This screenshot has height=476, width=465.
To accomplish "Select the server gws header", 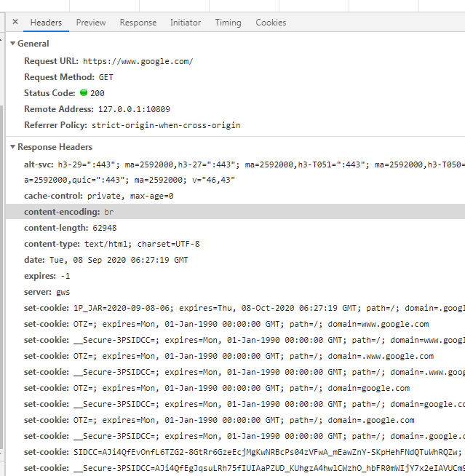I will click(47, 292).
